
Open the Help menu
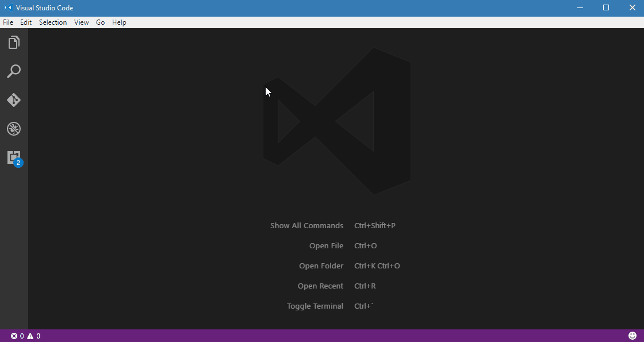[119, 22]
